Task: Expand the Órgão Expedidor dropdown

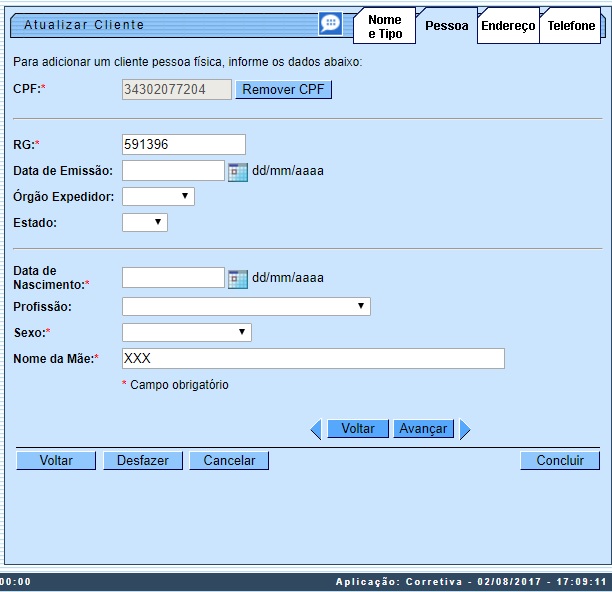Action: (x=158, y=196)
